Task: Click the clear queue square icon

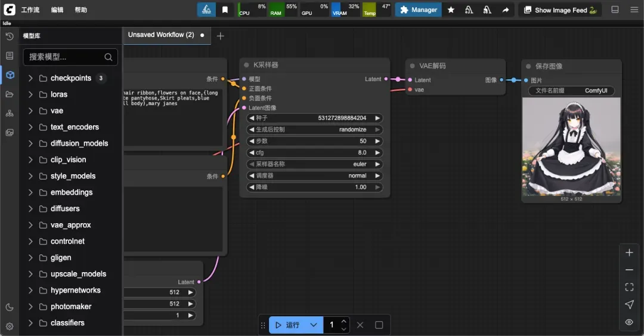Action: pyautogui.click(x=379, y=325)
